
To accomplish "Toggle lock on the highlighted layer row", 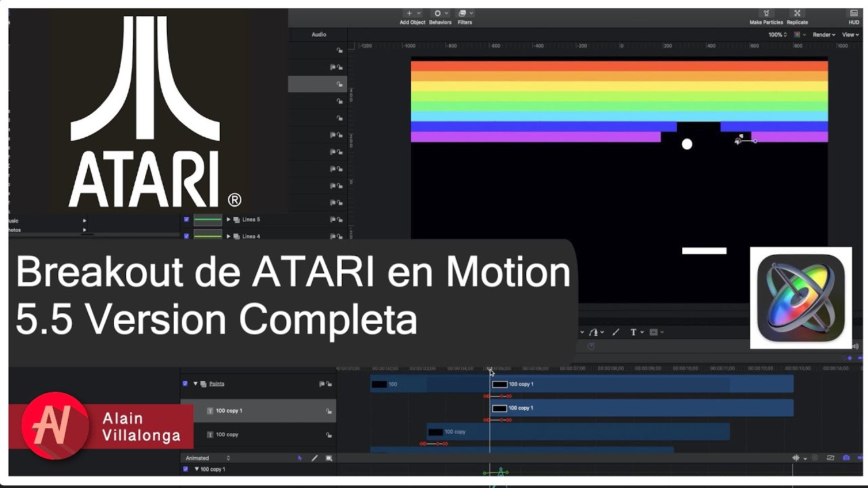I will [340, 84].
